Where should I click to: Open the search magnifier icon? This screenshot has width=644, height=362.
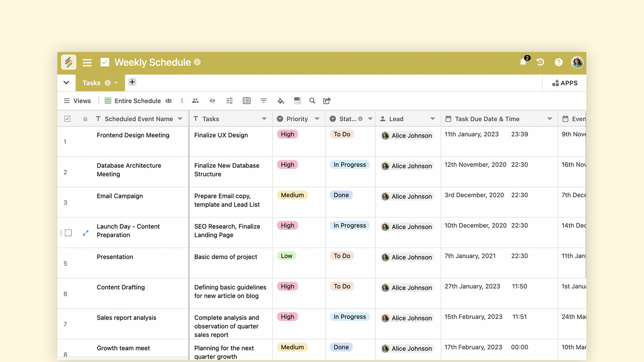click(312, 101)
